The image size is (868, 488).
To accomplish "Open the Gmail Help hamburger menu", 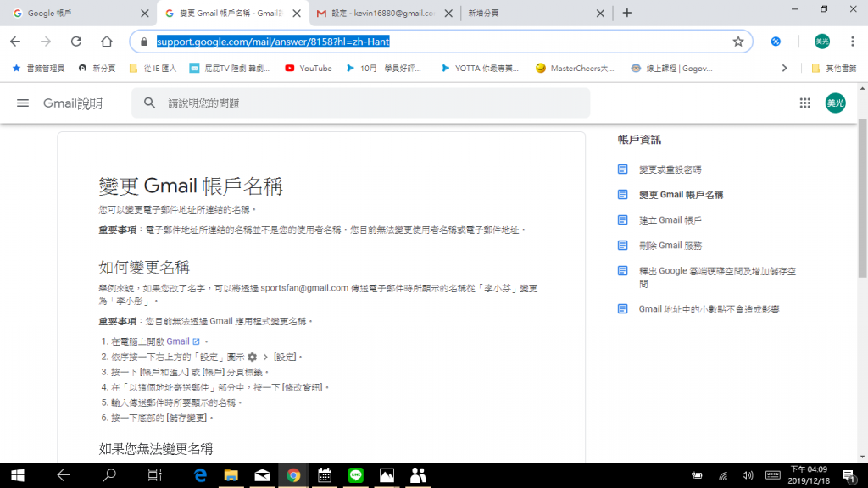I will [x=23, y=103].
